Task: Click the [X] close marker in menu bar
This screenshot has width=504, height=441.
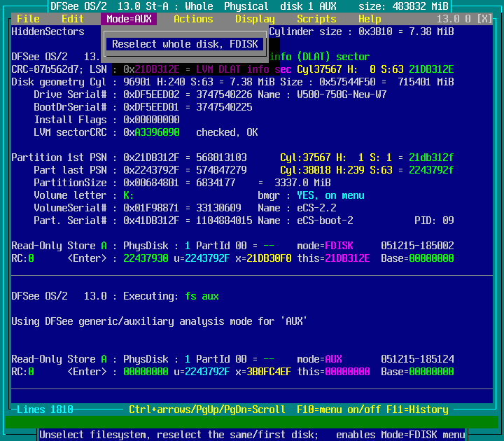Action: pyautogui.click(x=484, y=19)
